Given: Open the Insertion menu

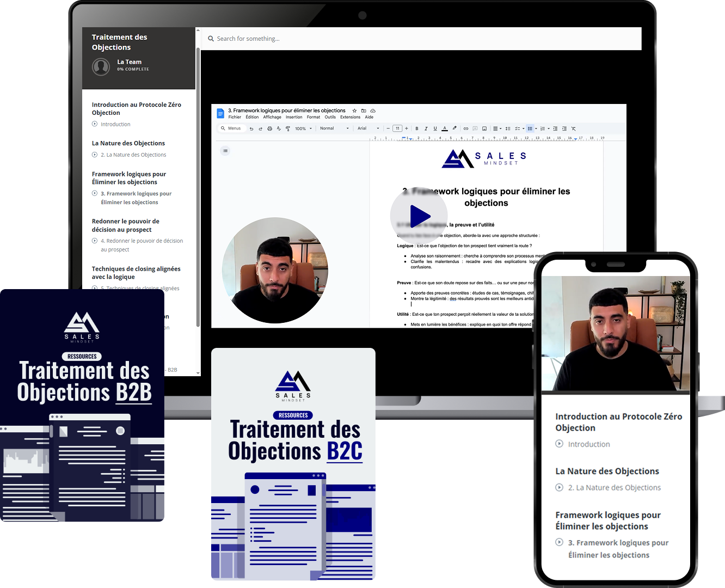Looking at the screenshot, I should (x=294, y=117).
